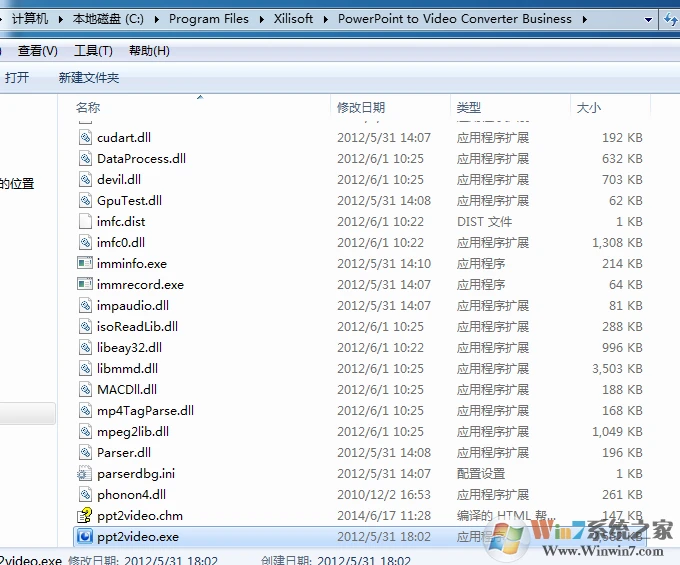This screenshot has height=565, width=680.
Task: Select the file name DataProcess.dll
Action: [141, 159]
